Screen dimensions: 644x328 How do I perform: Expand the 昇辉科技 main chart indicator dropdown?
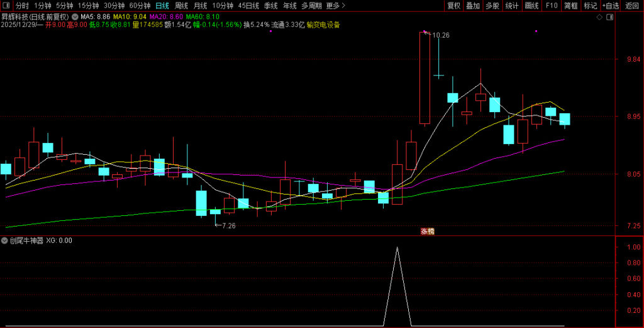tap(75, 17)
